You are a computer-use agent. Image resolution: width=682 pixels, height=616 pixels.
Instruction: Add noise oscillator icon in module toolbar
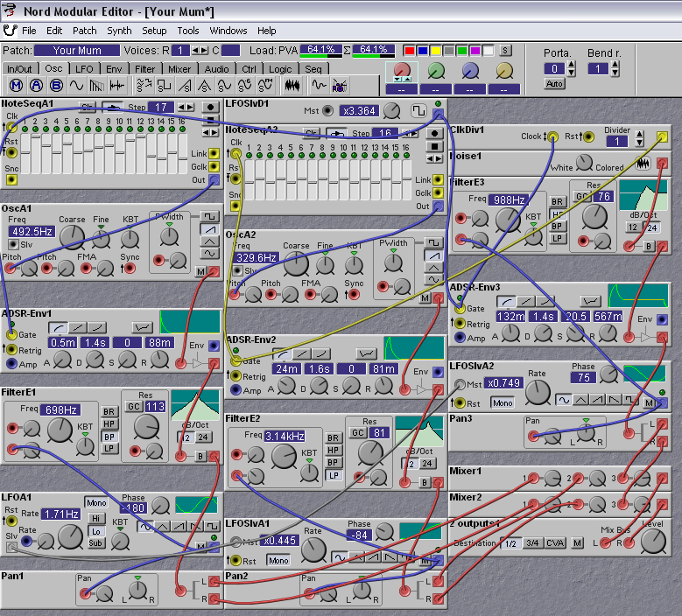(x=292, y=86)
